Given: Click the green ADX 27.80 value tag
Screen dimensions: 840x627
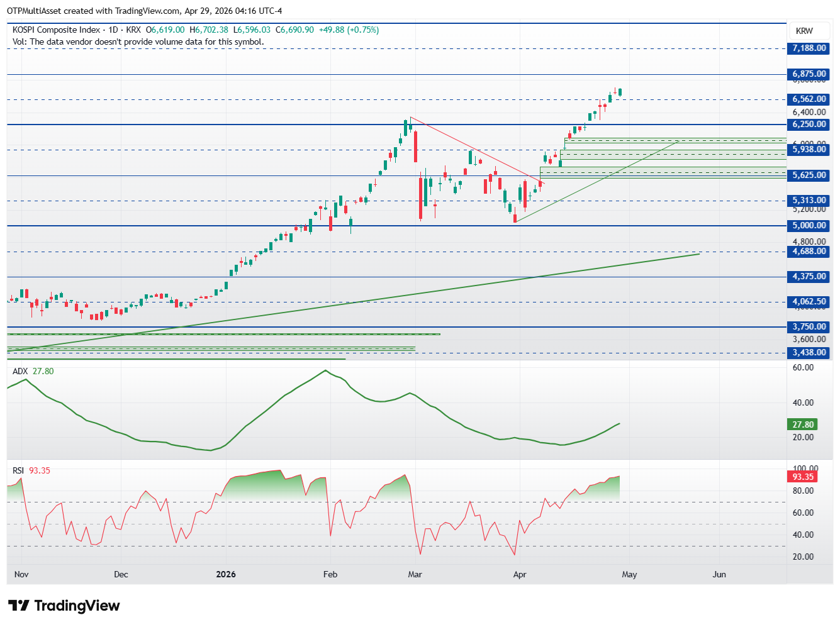Looking at the screenshot, I should [803, 424].
